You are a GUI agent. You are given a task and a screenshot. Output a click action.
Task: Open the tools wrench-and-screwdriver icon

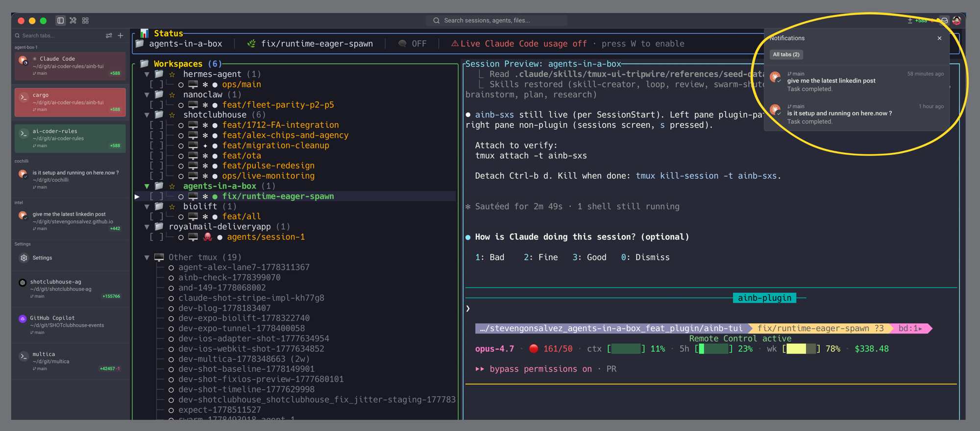(x=73, y=21)
